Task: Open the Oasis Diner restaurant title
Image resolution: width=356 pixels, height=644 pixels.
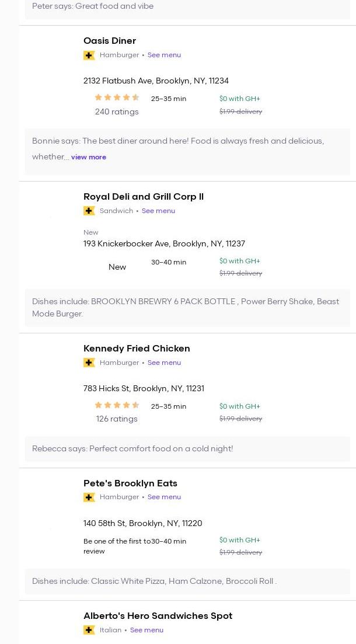Action: [x=110, y=41]
